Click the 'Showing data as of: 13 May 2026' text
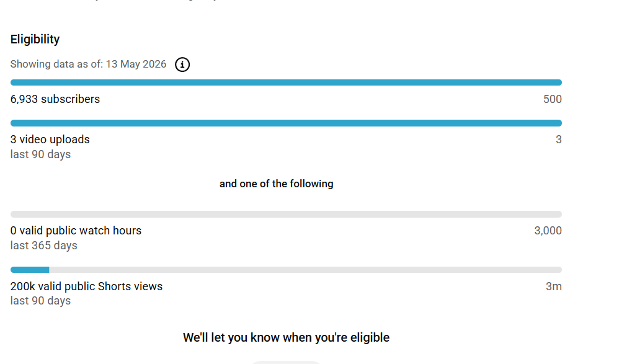The height and width of the screenshot is (364, 619). point(88,64)
